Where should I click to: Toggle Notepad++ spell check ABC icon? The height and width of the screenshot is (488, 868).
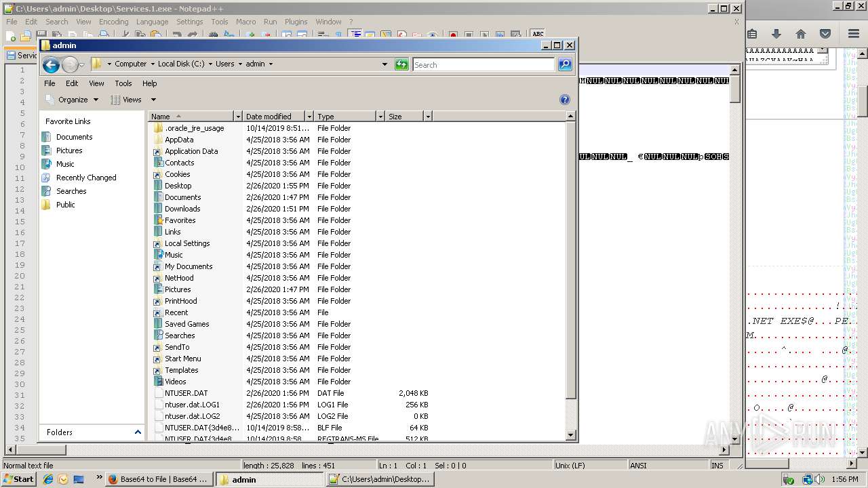(538, 34)
